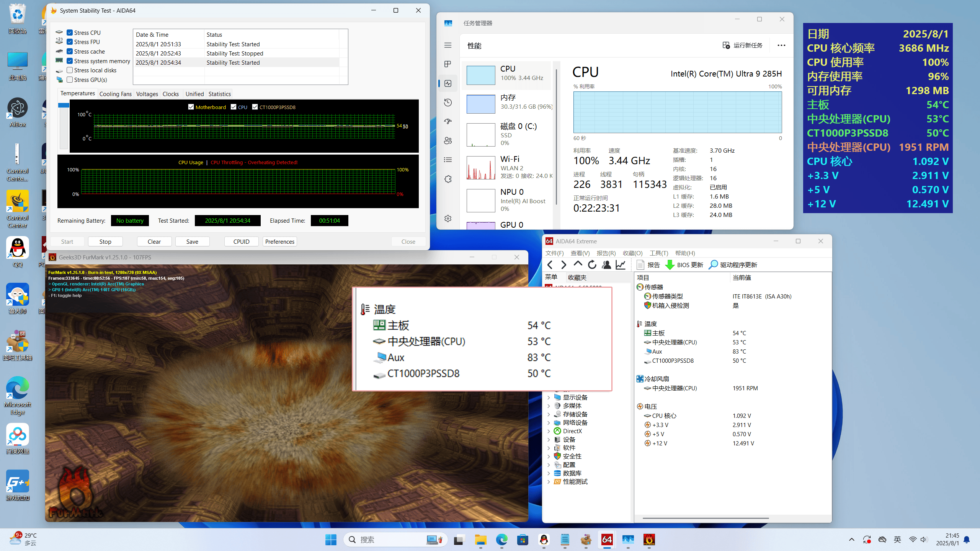Show hidden system tray icons chevron
Screen dimensions: 980x551
pyautogui.click(x=852, y=540)
